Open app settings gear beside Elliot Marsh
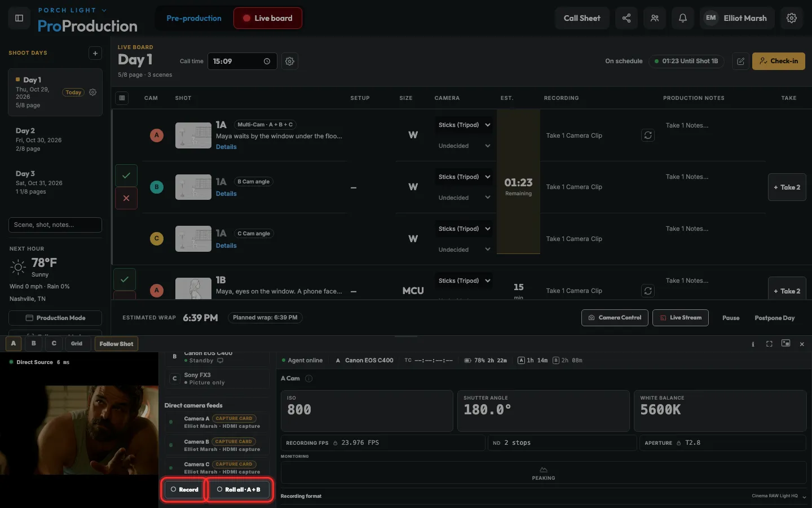 click(792, 18)
